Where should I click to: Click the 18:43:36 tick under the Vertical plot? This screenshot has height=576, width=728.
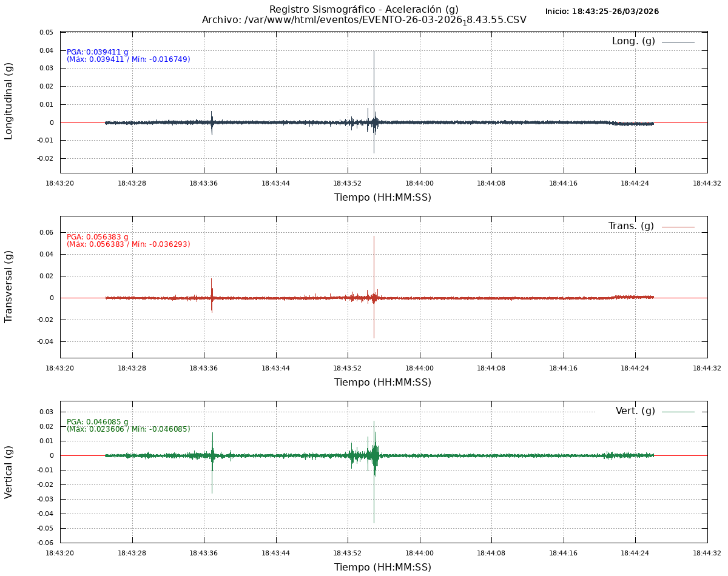pyautogui.click(x=204, y=552)
